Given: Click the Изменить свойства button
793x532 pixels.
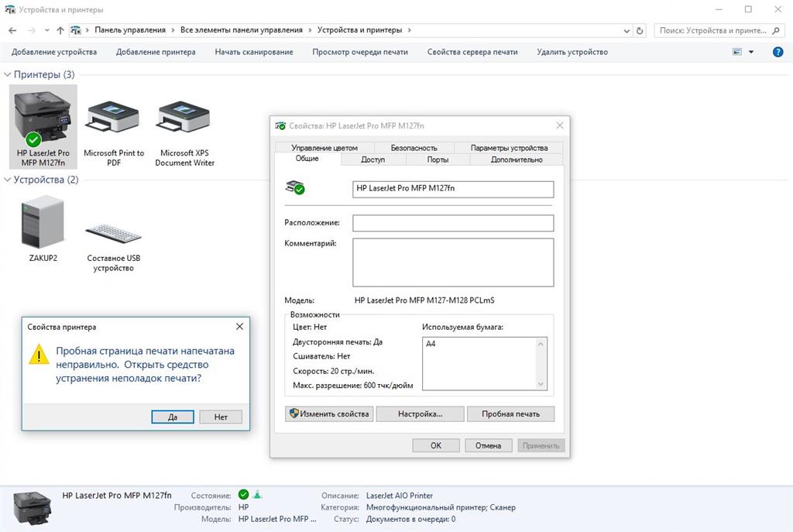Looking at the screenshot, I should [329, 414].
